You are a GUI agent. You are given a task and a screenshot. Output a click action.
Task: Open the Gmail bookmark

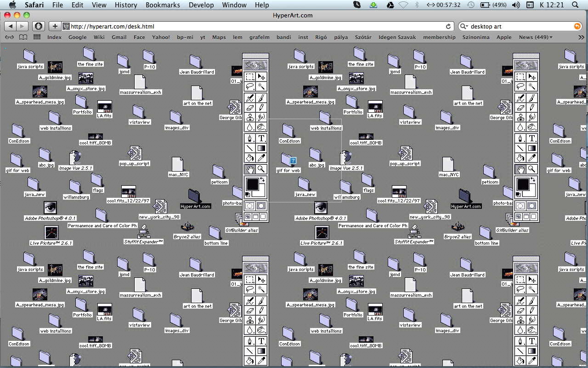pos(119,37)
